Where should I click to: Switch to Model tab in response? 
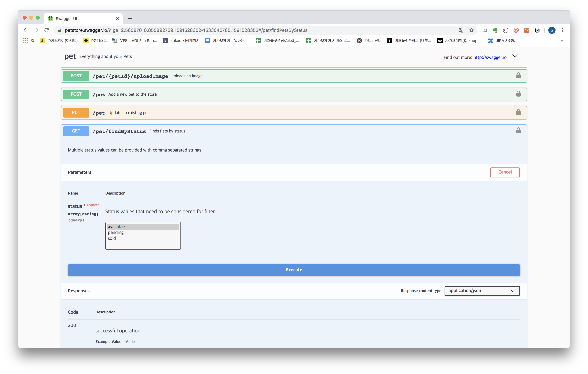pyautogui.click(x=130, y=341)
